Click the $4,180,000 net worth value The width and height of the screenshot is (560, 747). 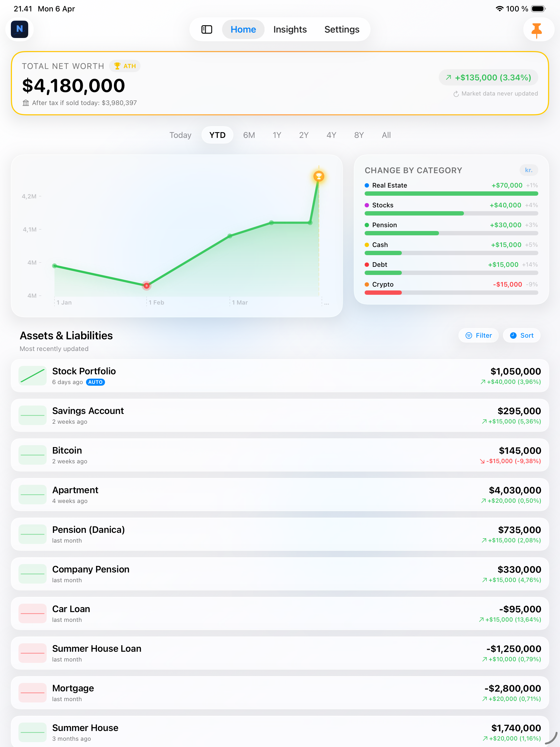click(74, 86)
